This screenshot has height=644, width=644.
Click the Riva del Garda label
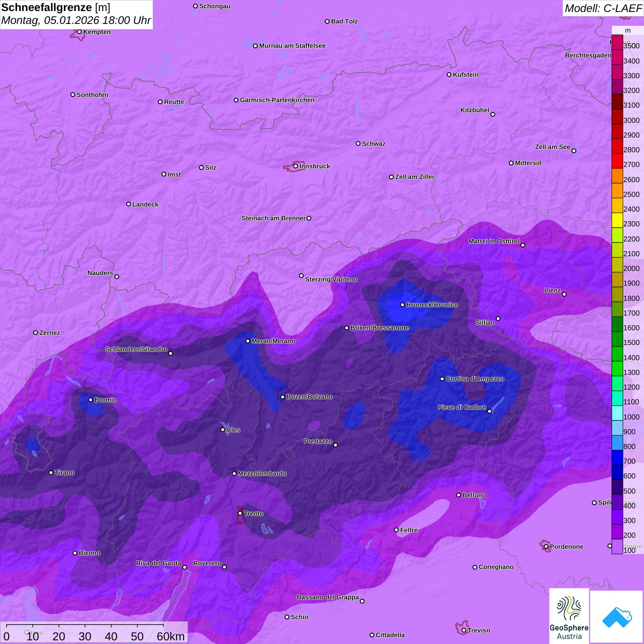[159, 563]
